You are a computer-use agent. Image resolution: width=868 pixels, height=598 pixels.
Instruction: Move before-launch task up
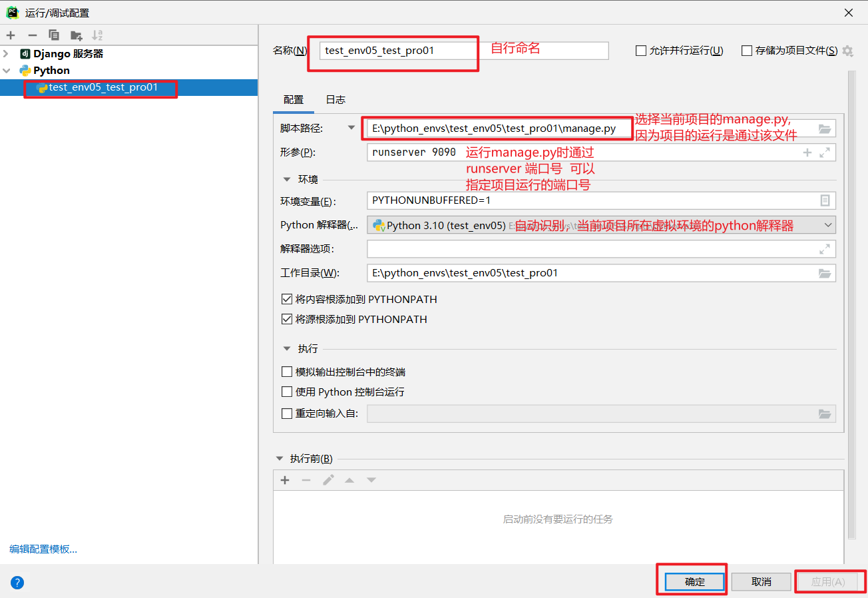tap(349, 480)
